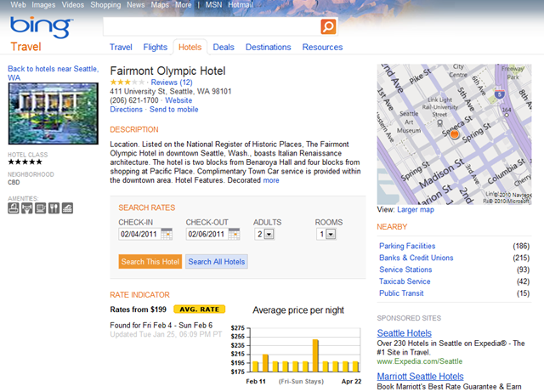This screenshot has height=392, width=544.
Task: Open Reviews (12) link
Action: [172, 82]
